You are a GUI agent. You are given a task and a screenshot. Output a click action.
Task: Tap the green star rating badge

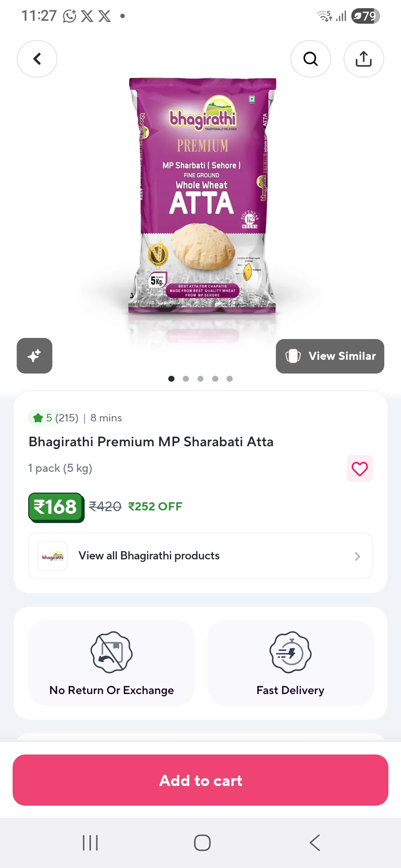53,418
